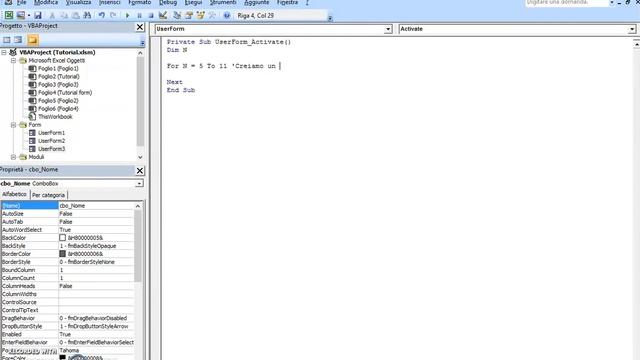Open the Finestra menu
The image size is (640, 360).
[287, 3]
